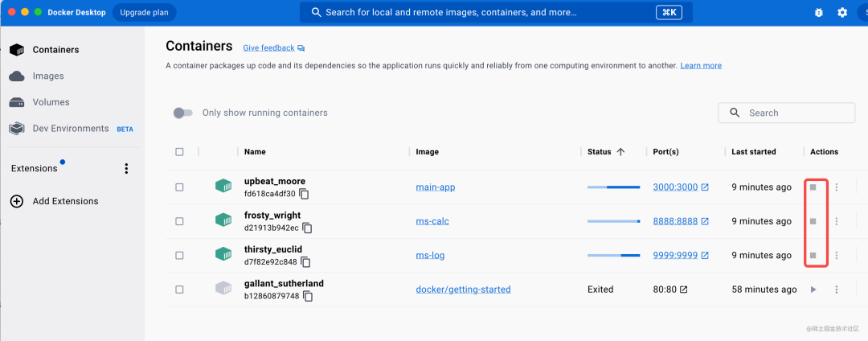This screenshot has height=341, width=868.
Task: Sort containers by the Status column arrow
Action: tap(620, 151)
